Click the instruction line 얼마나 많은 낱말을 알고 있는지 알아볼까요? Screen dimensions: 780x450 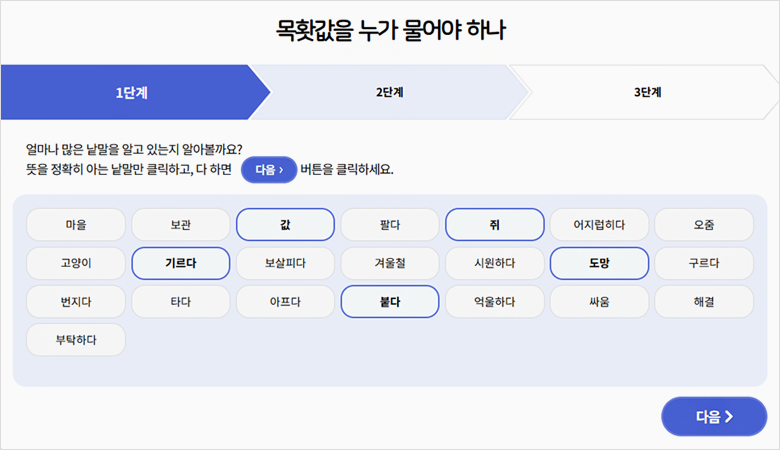click(134, 149)
